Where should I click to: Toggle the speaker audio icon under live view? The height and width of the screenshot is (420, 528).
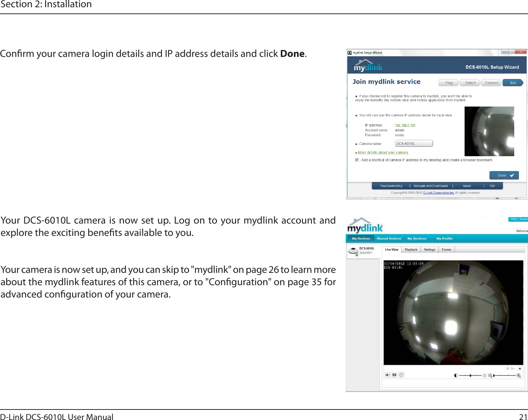[387, 375]
